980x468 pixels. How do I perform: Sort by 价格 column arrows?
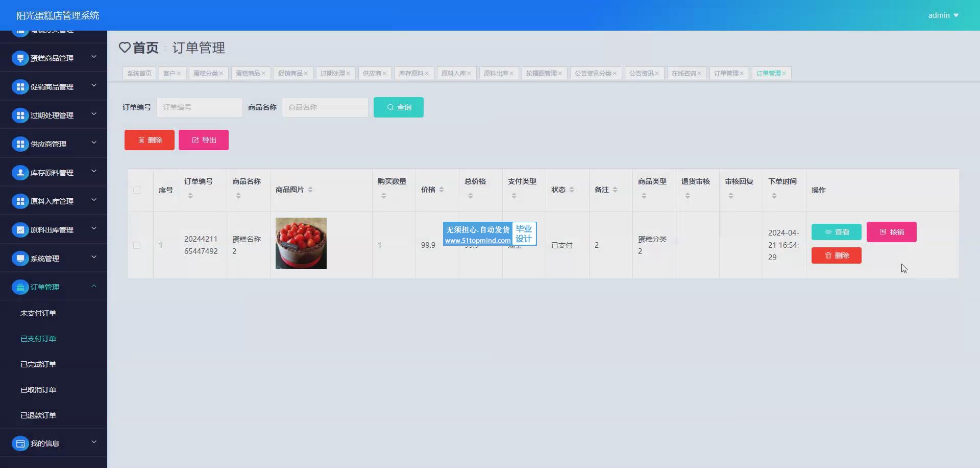442,190
